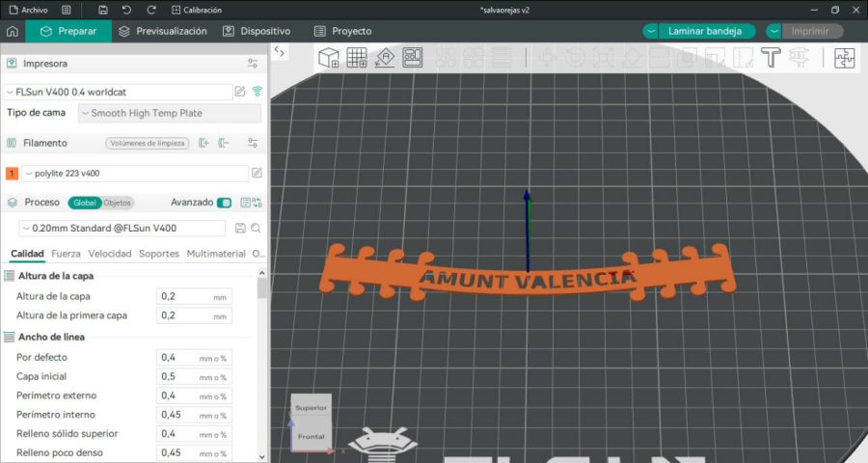Open the FLSun V400 0.4 worldcat printer dropdown
The height and width of the screenshot is (463, 868).
pos(118,92)
